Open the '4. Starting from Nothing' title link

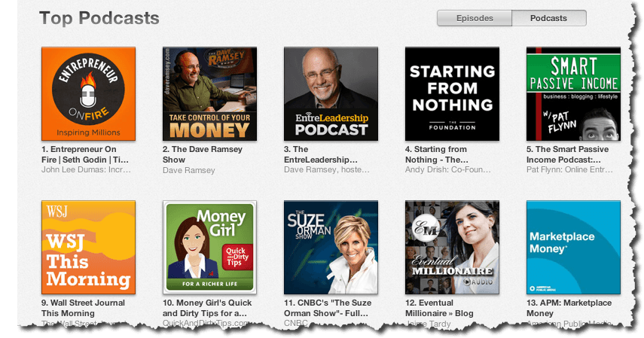tap(437, 154)
